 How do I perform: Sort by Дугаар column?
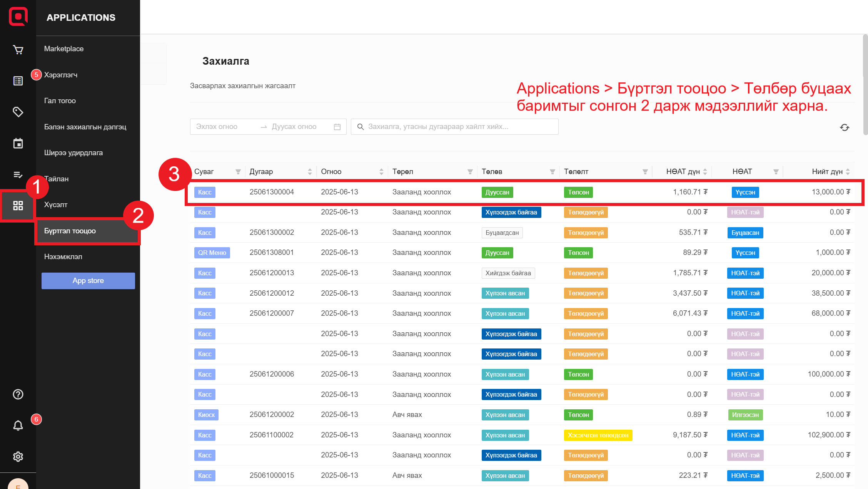(x=310, y=172)
